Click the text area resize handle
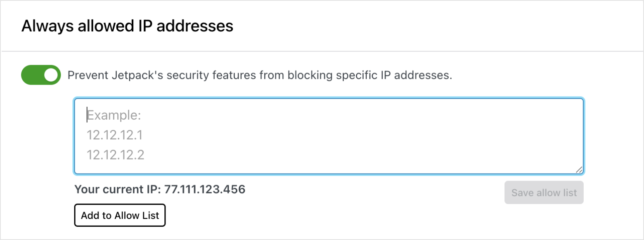Viewport: 644px width, 240px height. (579, 169)
